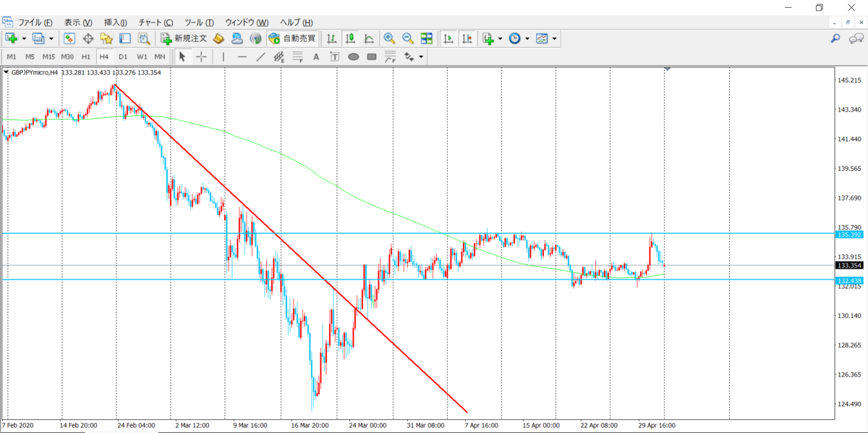Open the Market Watch window icon
This screenshot has width=868, height=433.
pos(69,38)
